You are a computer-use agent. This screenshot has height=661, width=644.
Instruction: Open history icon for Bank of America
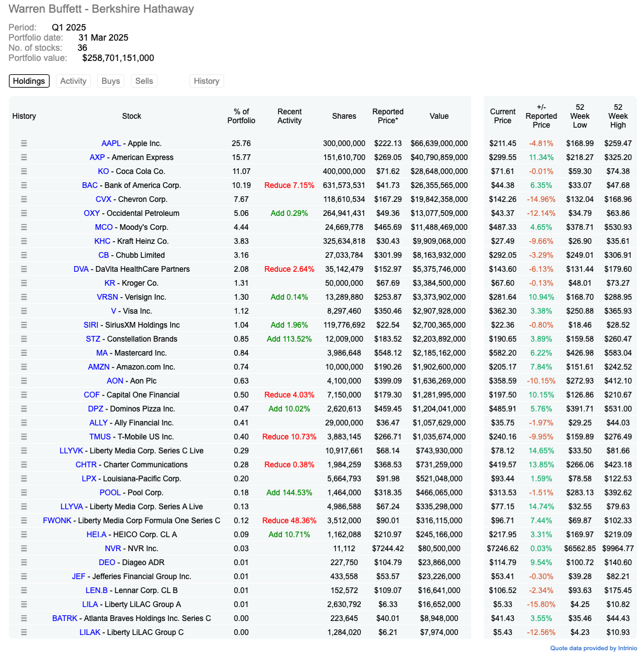click(24, 185)
